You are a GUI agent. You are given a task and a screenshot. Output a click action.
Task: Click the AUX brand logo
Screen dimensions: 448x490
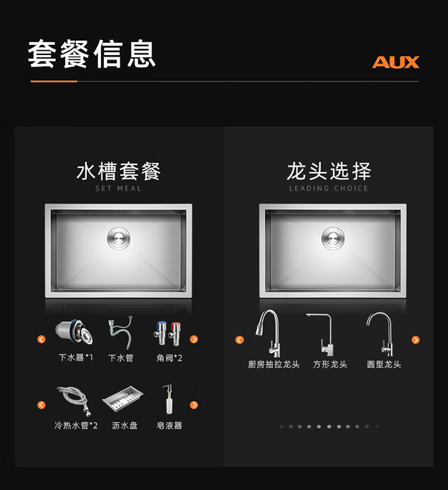[395, 62]
